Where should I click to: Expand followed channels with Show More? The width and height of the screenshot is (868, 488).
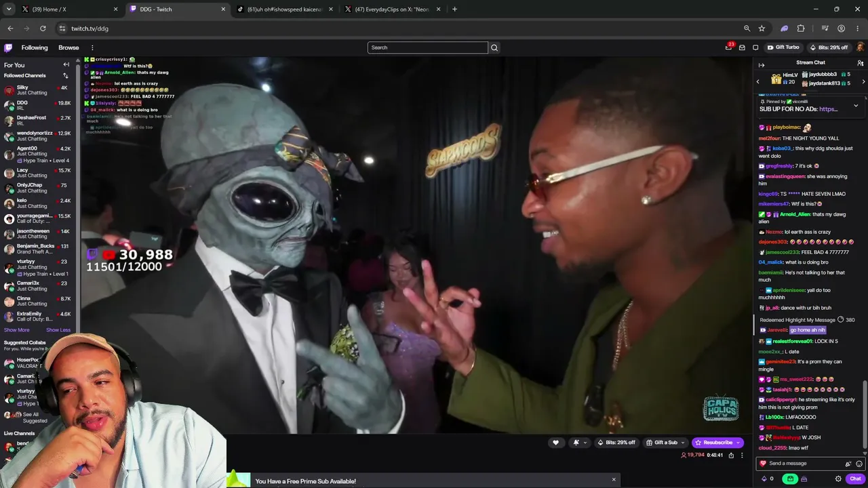point(17,330)
